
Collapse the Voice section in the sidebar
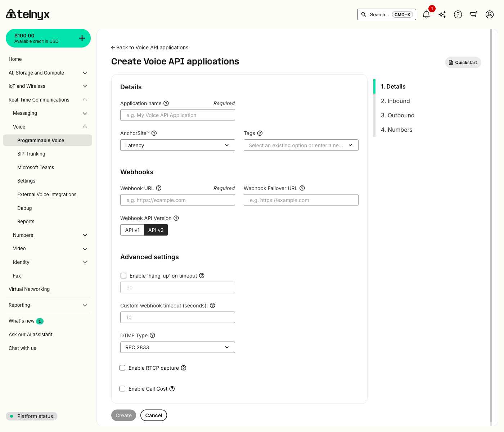[85, 127]
